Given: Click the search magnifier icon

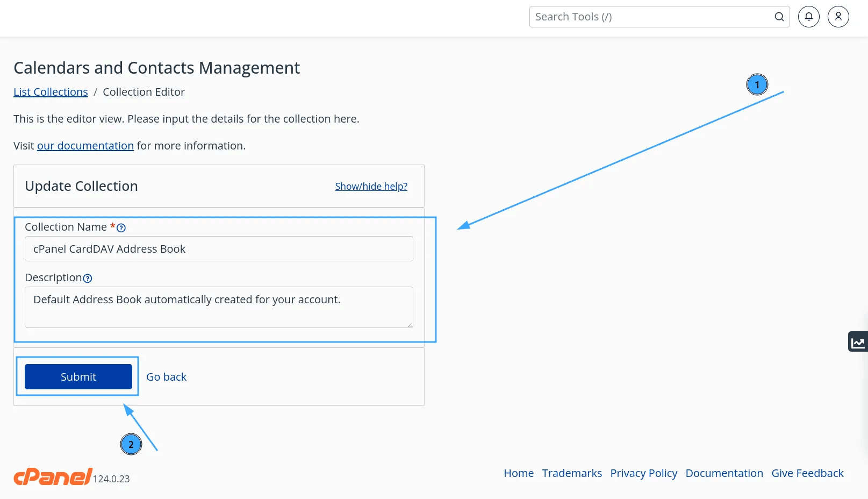Looking at the screenshot, I should click(779, 17).
